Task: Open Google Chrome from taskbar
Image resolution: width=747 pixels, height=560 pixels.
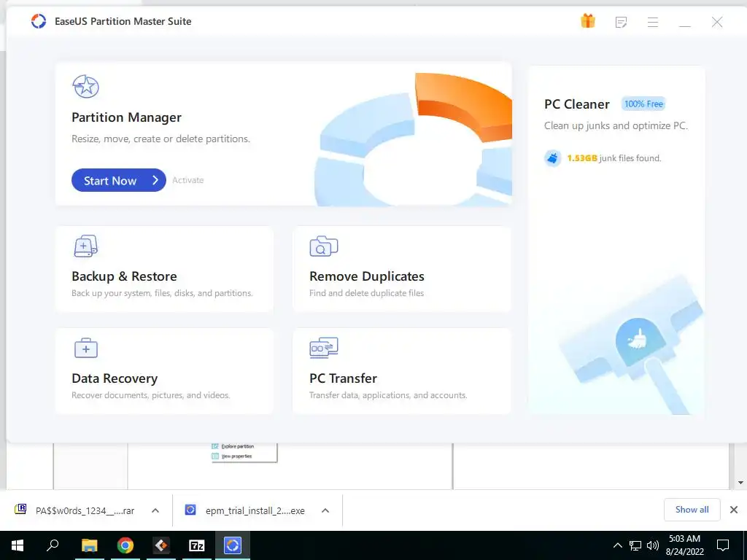Action: coord(125,545)
